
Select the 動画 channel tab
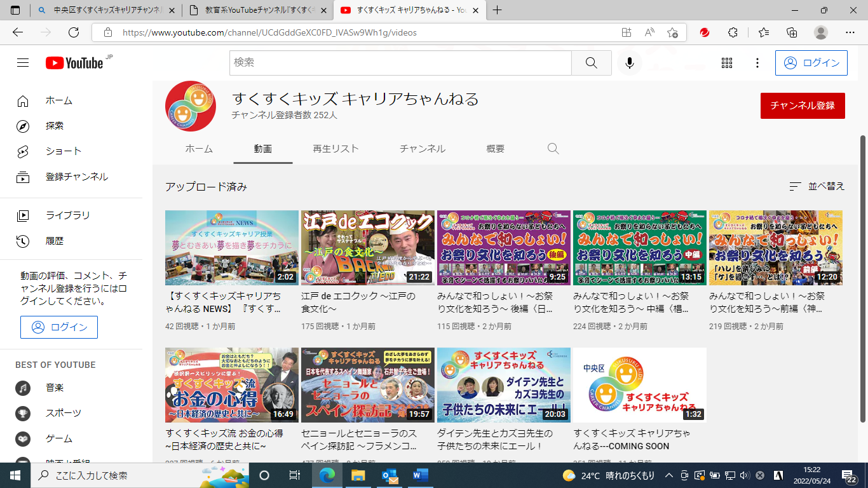coord(263,149)
